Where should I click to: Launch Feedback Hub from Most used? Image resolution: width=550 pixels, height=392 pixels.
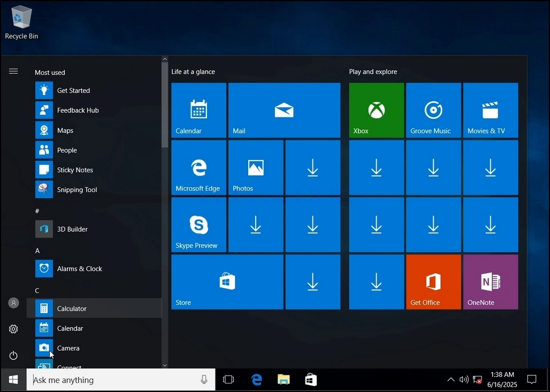94,110
